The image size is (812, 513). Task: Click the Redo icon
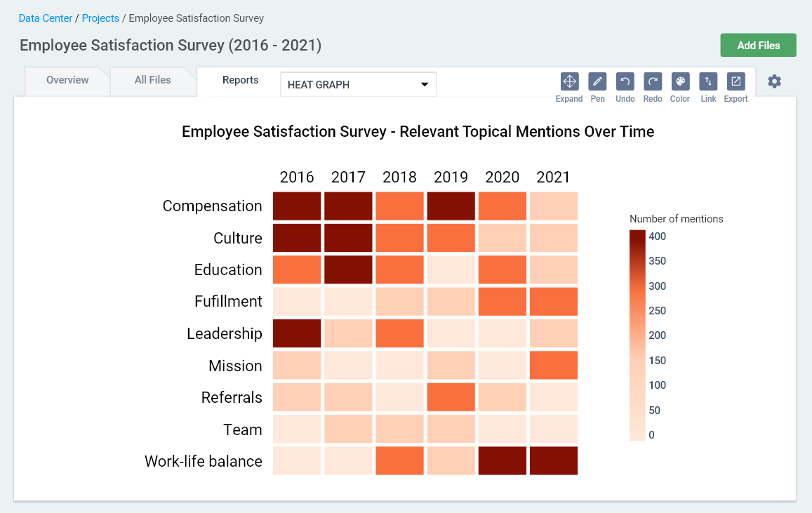[x=653, y=81]
